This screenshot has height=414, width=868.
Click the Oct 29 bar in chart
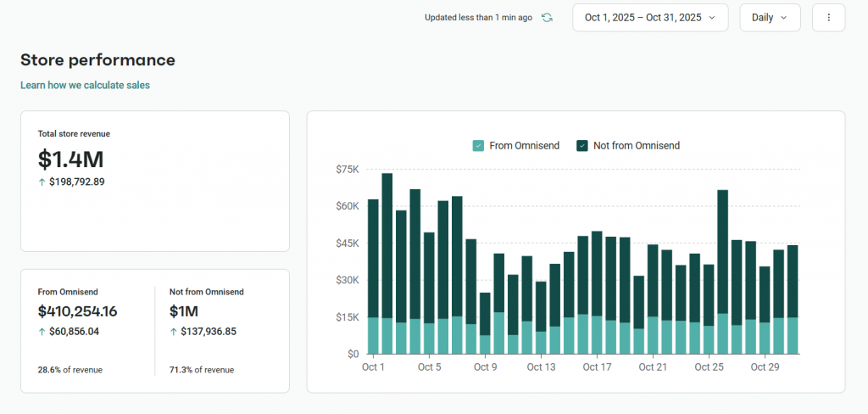(765, 310)
